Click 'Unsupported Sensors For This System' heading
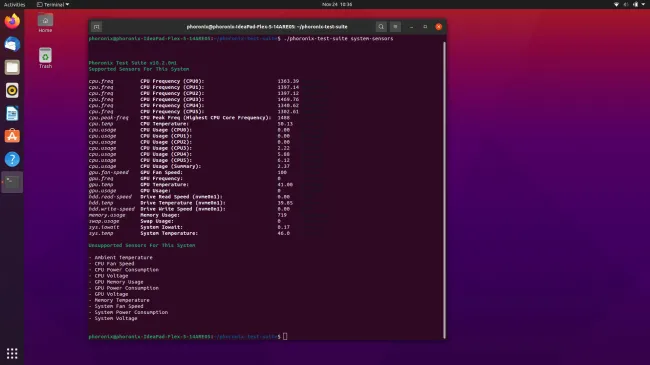The height and width of the screenshot is (365, 650). (x=142, y=246)
